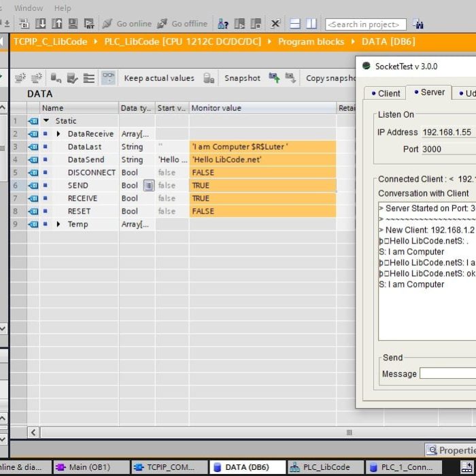Click the Download to device icon

(x=40, y=23)
